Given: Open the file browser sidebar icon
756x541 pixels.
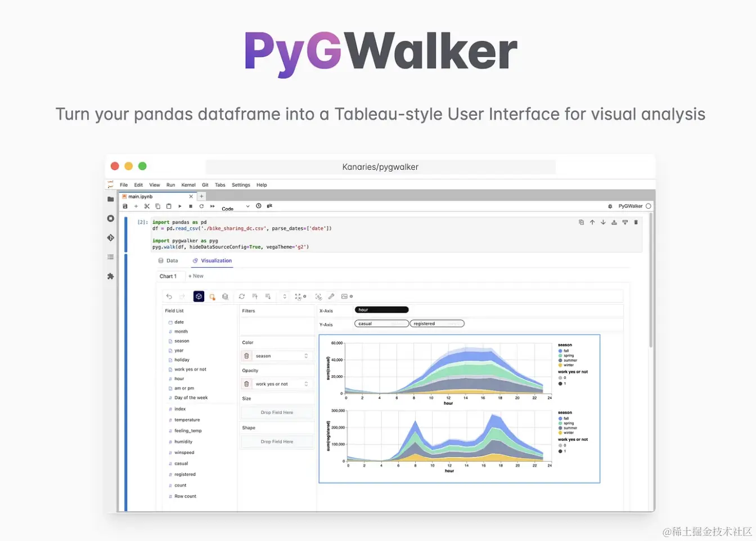Looking at the screenshot, I should pos(110,199).
